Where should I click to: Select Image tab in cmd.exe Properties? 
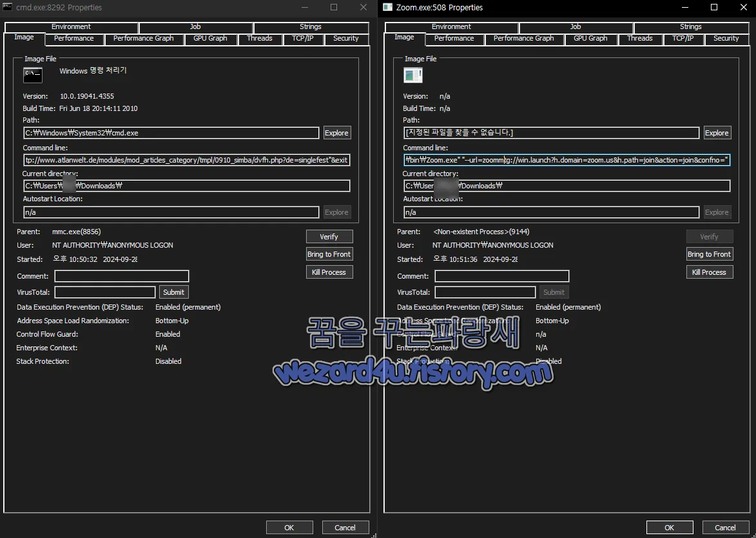24,37
